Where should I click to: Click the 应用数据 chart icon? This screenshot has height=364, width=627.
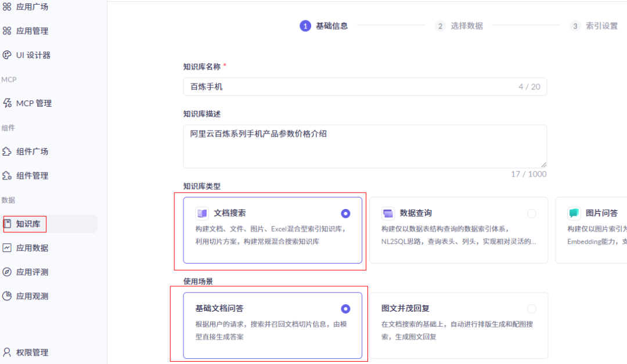[7, 247]
